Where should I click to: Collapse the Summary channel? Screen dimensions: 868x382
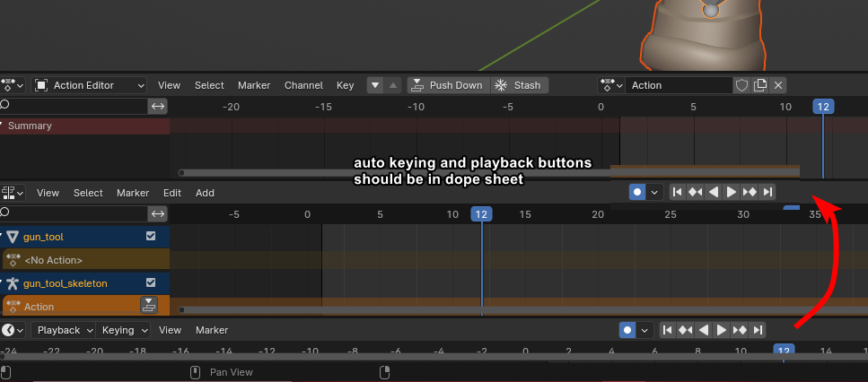(x=2, y=126)
